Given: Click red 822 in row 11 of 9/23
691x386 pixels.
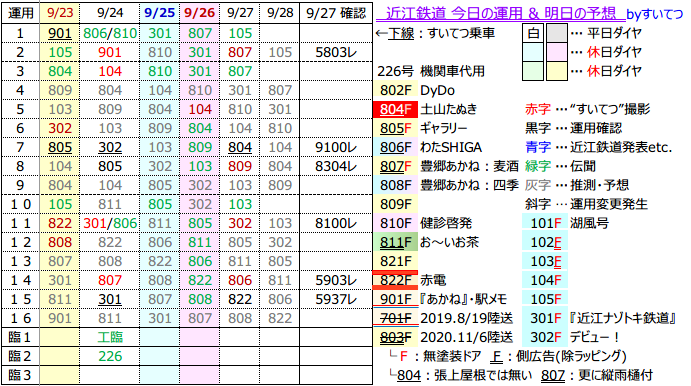Looking at the screenshot, I should [x=59, y=223].
